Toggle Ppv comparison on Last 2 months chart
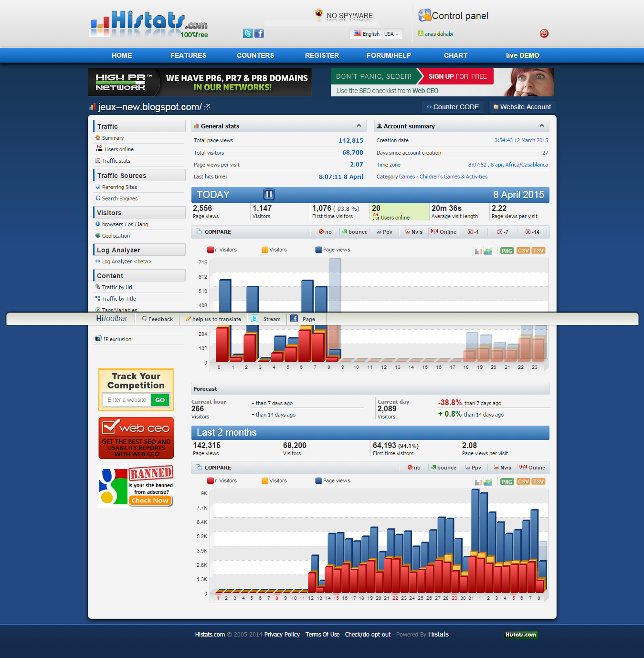The image size is (644, 658). [x=473, y=468]
